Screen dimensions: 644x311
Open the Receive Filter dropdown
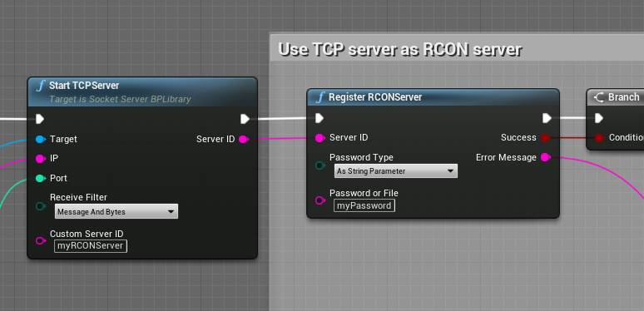click(116, 211)
